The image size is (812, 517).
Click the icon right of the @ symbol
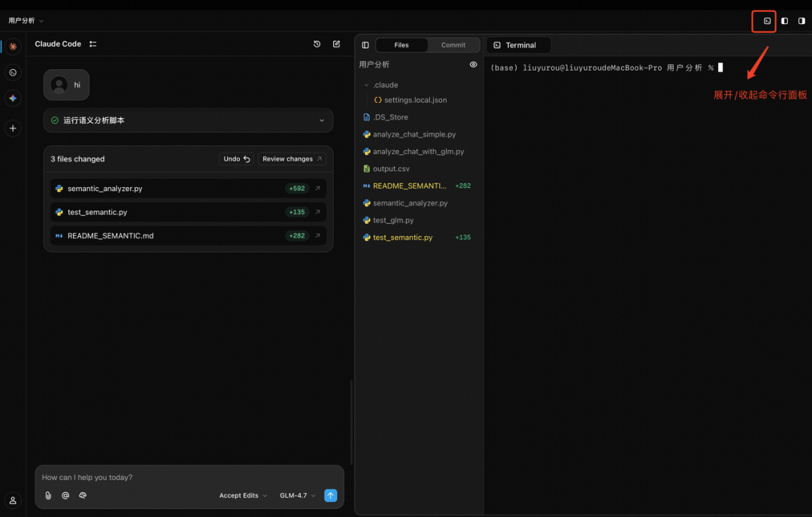coord(83,495)
